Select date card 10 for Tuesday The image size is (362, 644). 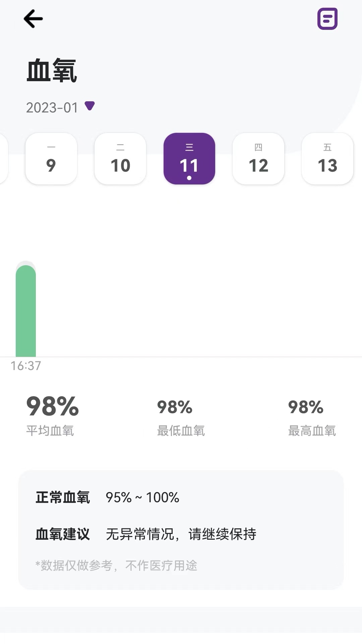(x=120, y=158)
